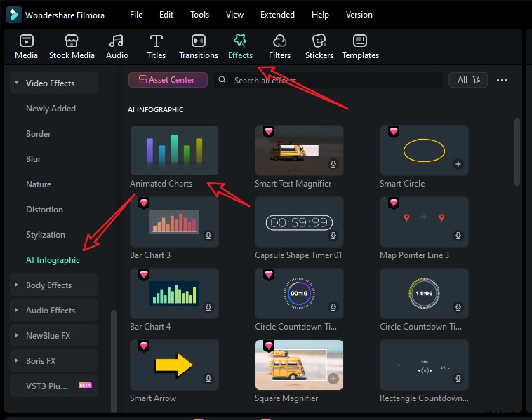Open the Media tab icon
Screen dimensions: 532x420
coord(26,41)
